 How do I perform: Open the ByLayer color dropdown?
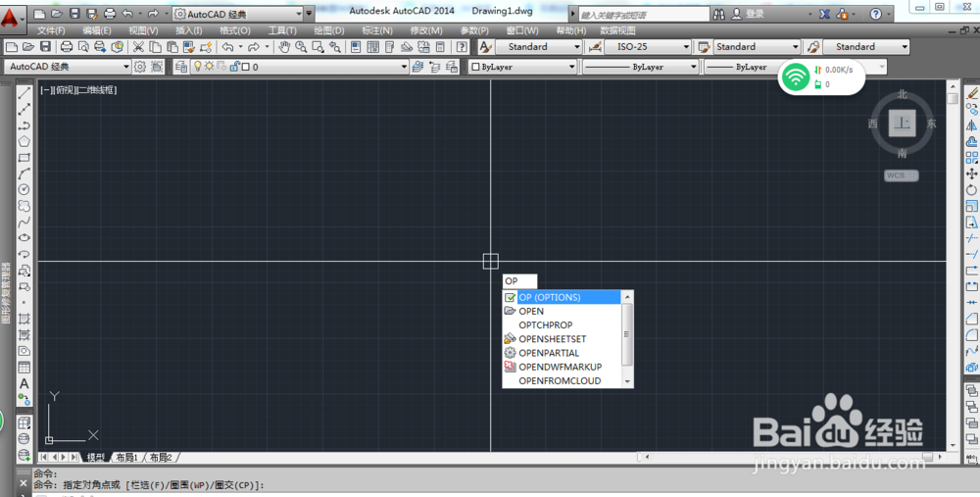click(522, 67)
